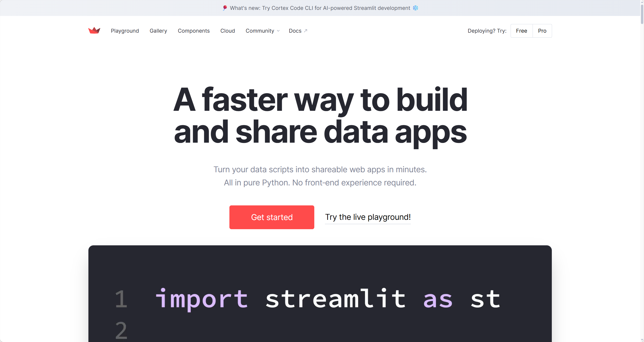The image size is (644, 342).
Task: Click the scrollbar down arrow
Action: coord(642,340)
